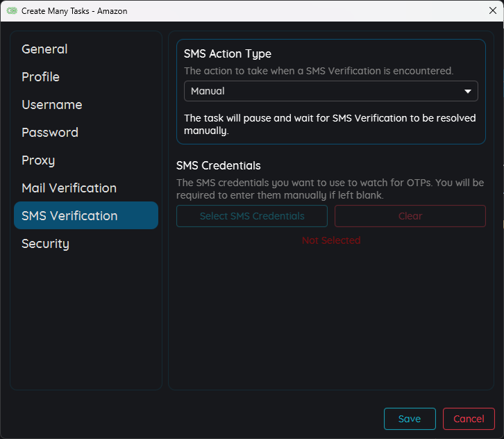Open the Security tab
Viewport: 504px width, 439px height.
click(45, 244)
